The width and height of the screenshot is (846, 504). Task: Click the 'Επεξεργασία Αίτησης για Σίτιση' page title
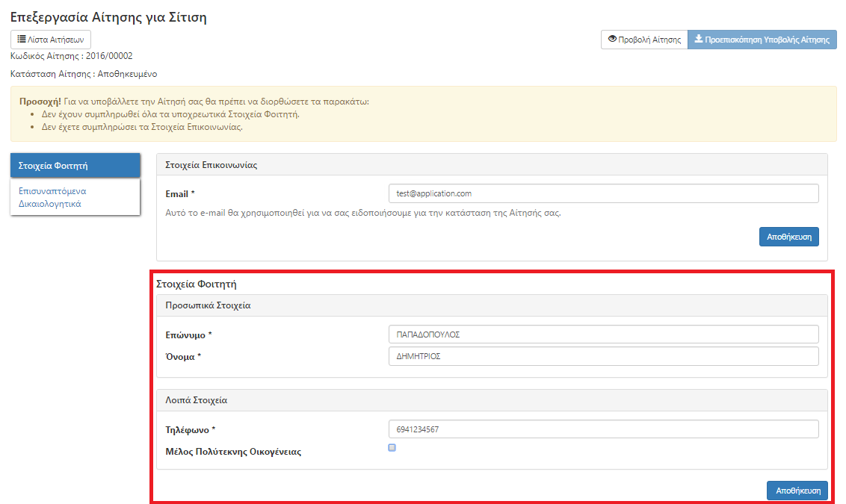[x=108, y=17]
